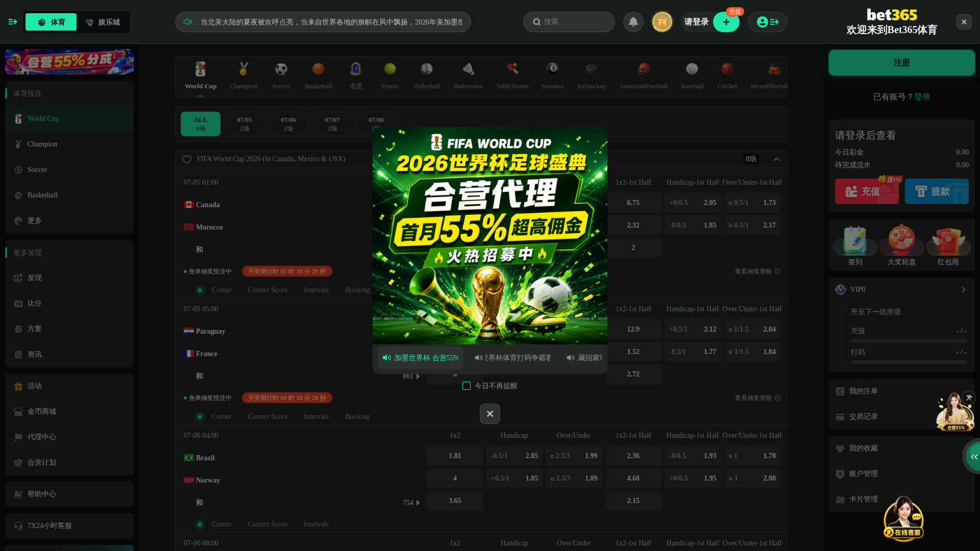Select popup tab 加墨世界杯 合营55%
Screen dimensions: 980x551
pos(421,358)
